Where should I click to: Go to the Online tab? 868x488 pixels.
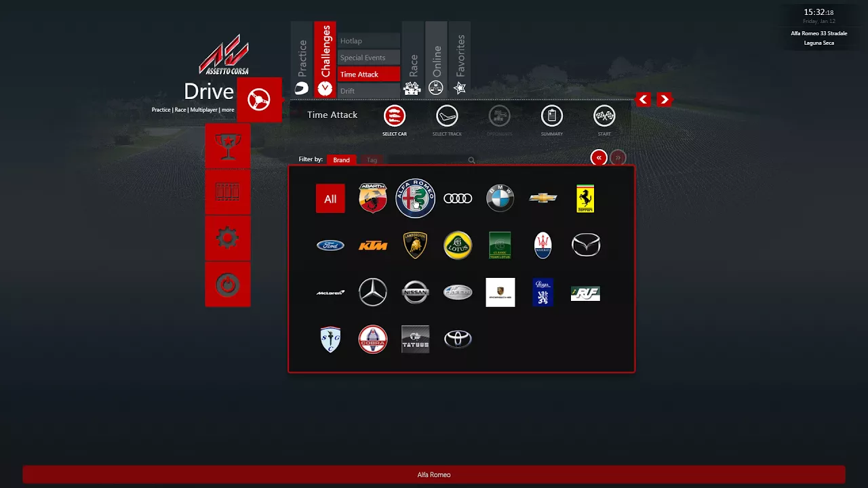436,60
